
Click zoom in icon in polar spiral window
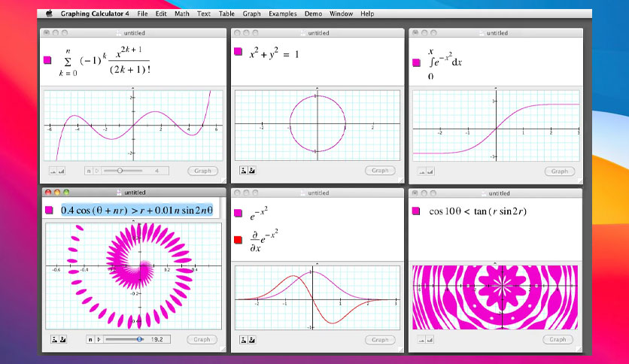63,339
